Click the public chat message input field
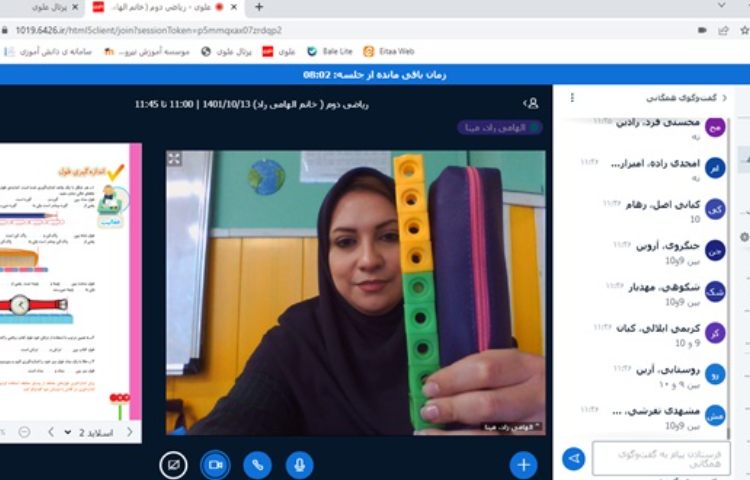The width and height of the screenshot is (750, 480). click(x=660, y=459)
